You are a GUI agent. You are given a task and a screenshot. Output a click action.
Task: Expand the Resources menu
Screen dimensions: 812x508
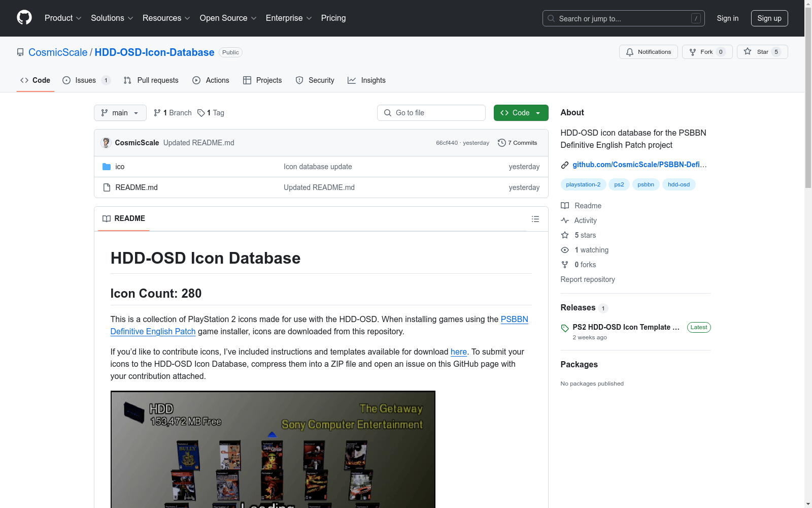tap(166, 18)
